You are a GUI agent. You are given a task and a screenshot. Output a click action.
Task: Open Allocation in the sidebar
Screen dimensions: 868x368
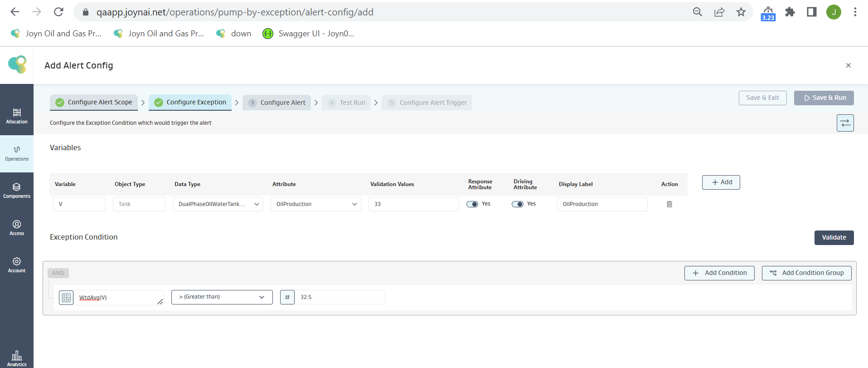(17, 116)
